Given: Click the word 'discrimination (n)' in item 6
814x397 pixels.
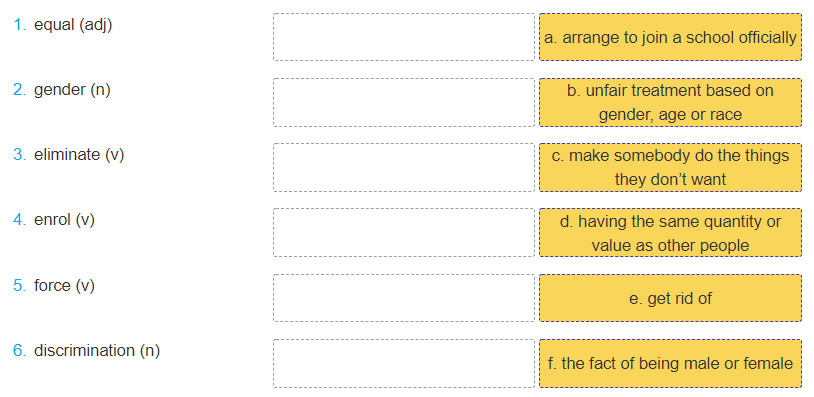Looking at the screenshot, I should (x=97, y=350).
